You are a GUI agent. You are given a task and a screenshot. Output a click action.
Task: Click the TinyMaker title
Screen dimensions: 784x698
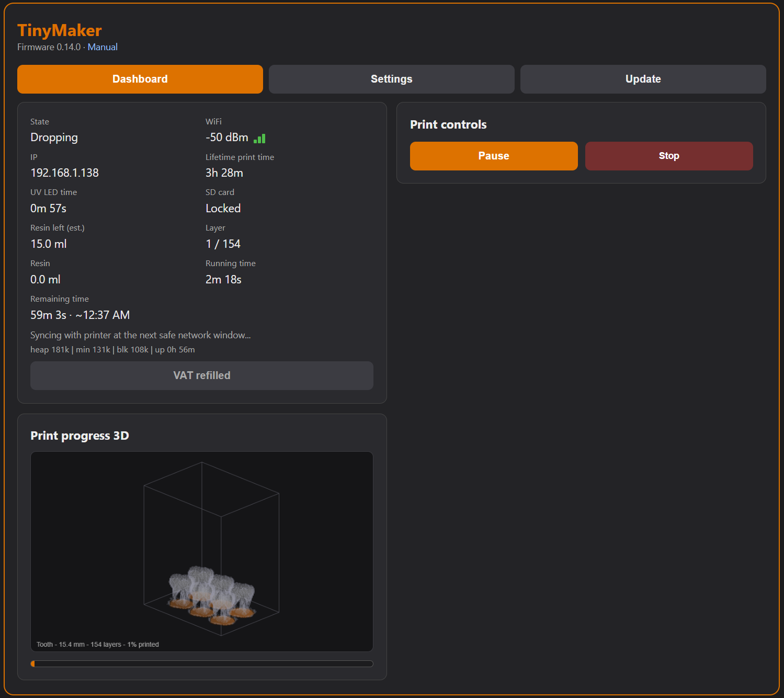pos(60,30)
